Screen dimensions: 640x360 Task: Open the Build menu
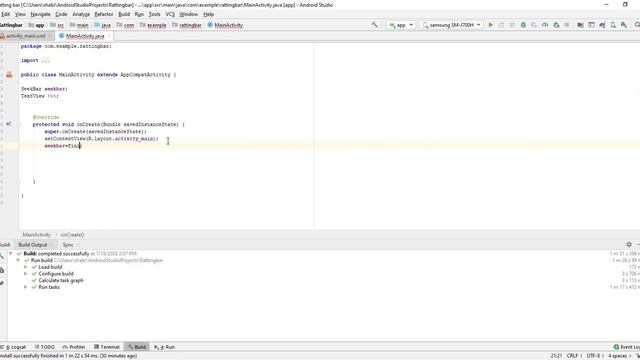124,14
